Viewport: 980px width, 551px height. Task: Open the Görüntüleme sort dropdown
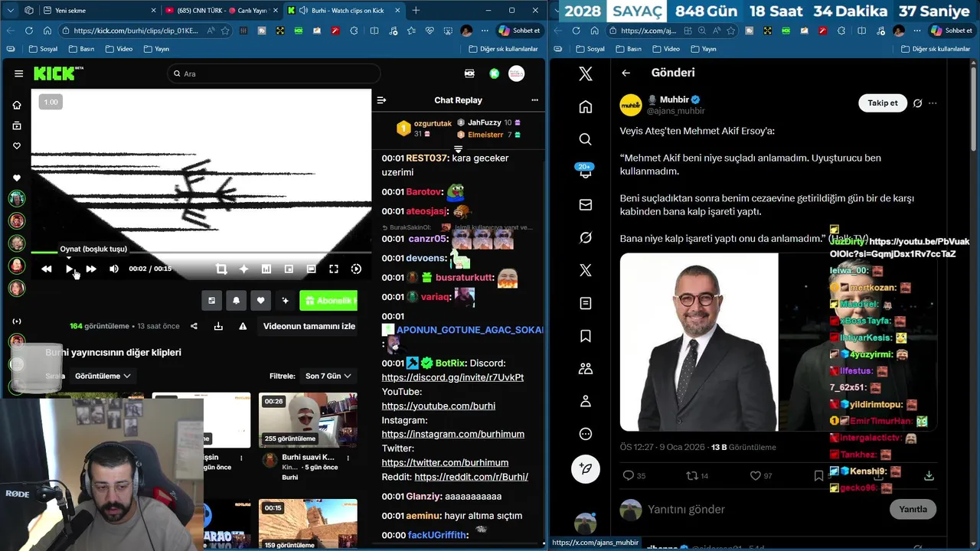coord(103,376)
